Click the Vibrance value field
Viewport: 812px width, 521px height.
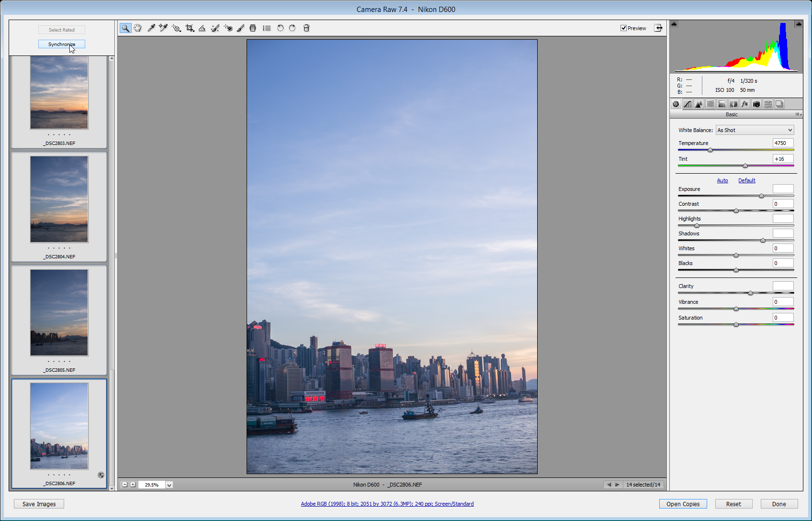pos(783,302)
